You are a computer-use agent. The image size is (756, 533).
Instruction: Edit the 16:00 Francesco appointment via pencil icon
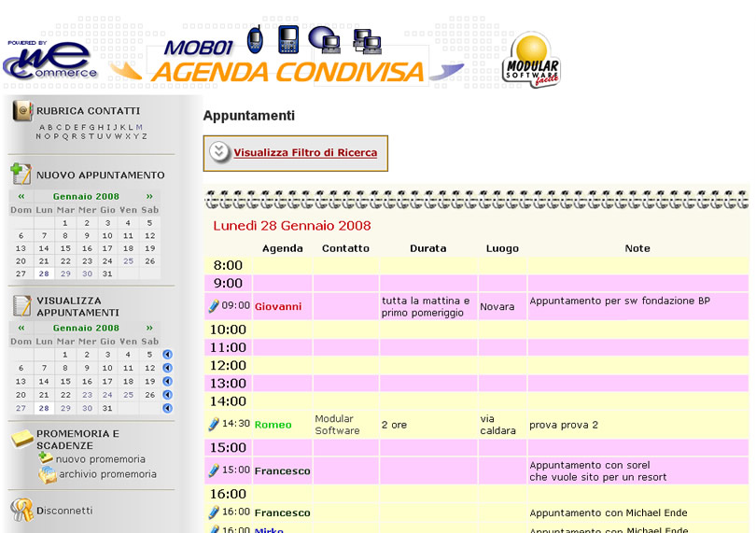coord(214,512)
